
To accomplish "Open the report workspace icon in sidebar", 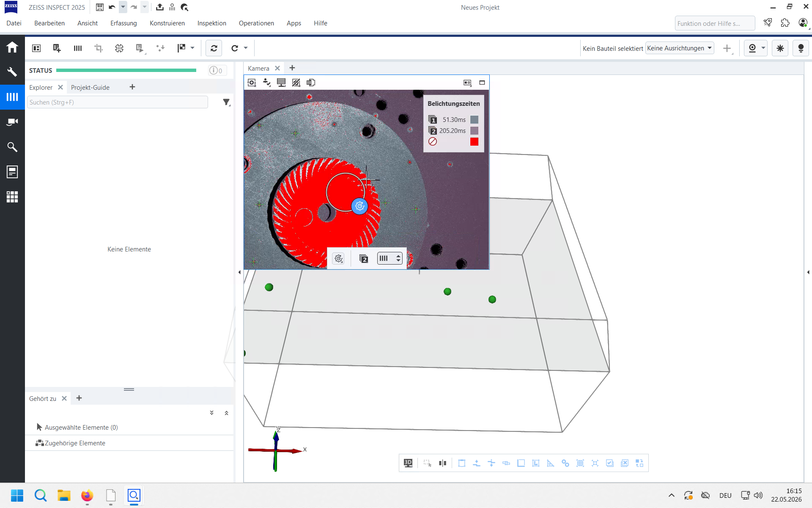I will [12, 172].
